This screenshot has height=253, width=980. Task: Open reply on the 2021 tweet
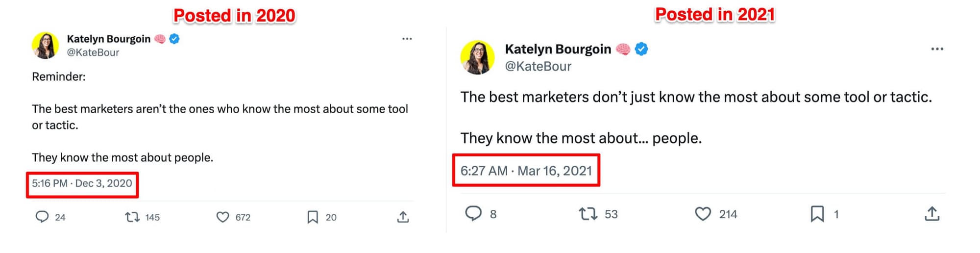[473, 214]
